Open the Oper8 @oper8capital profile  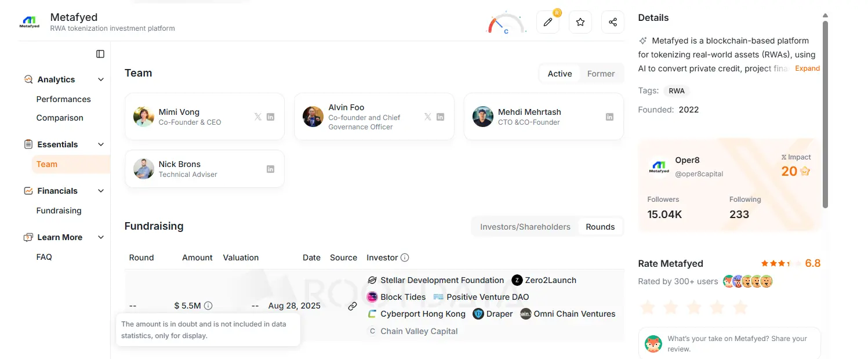[x=699, y=166]
